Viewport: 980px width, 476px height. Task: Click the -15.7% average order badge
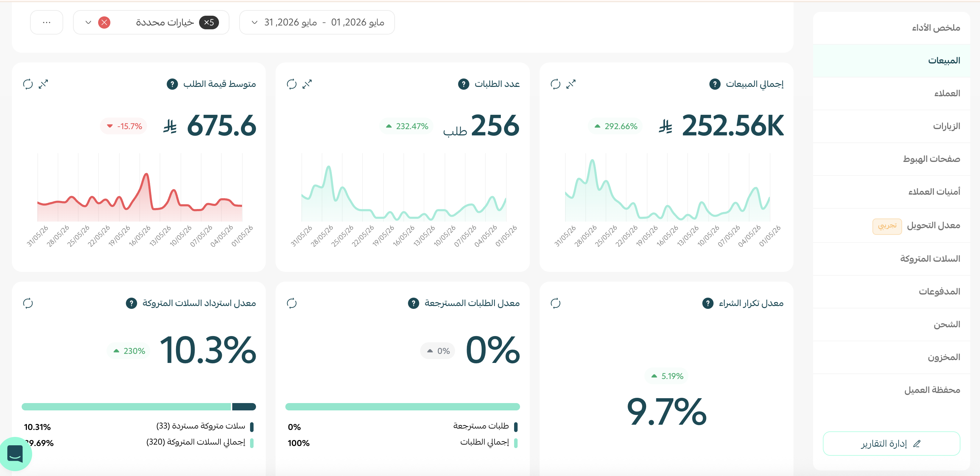coord(124,126)
